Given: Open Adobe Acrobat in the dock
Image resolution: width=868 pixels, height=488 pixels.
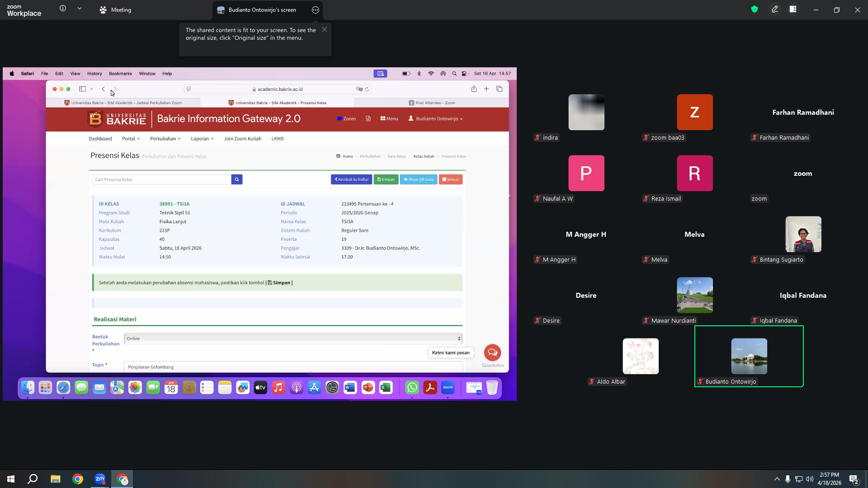Looking at the screenshot, I should point(430,388).
